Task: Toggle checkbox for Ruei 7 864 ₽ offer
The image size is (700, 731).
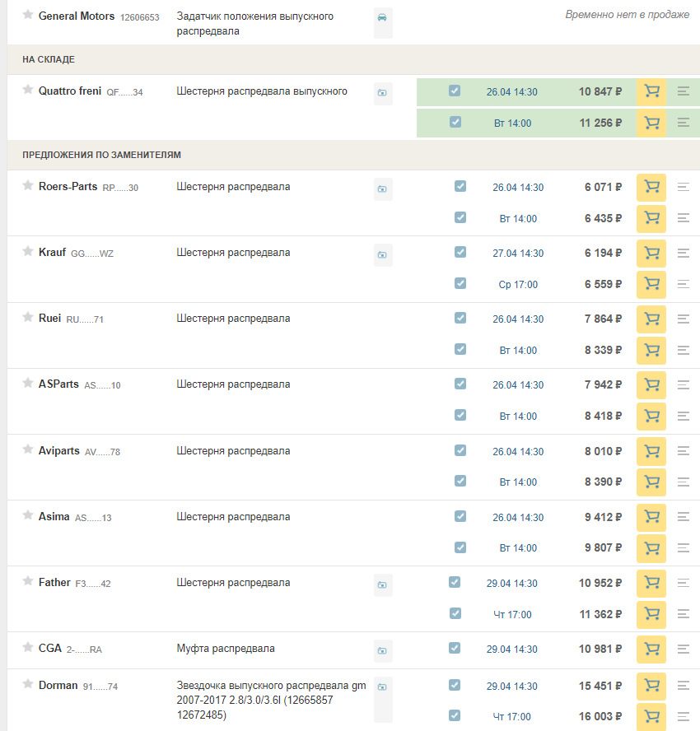Action: pos(460,319)
